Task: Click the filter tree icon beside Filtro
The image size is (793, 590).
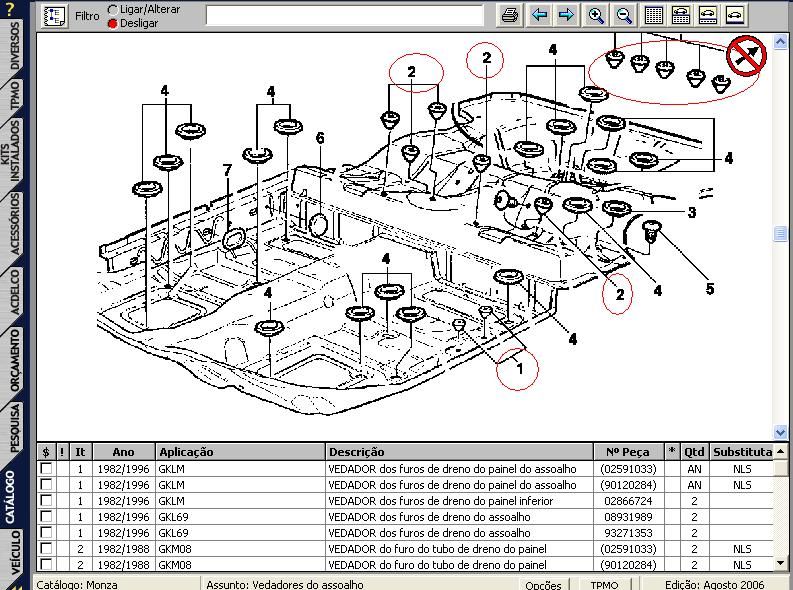Action: (x=54, y=15)
